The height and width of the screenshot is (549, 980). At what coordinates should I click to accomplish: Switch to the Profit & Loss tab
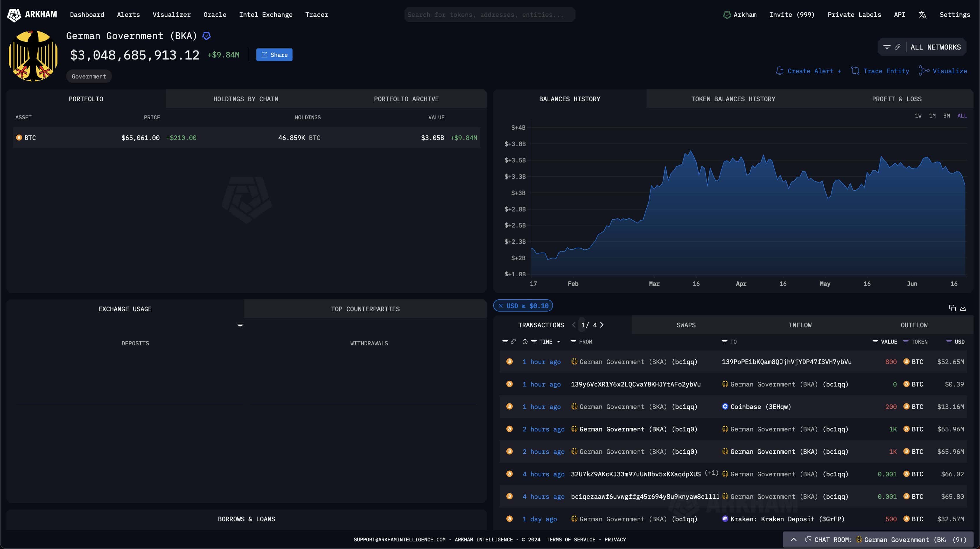tap(897, 99)
